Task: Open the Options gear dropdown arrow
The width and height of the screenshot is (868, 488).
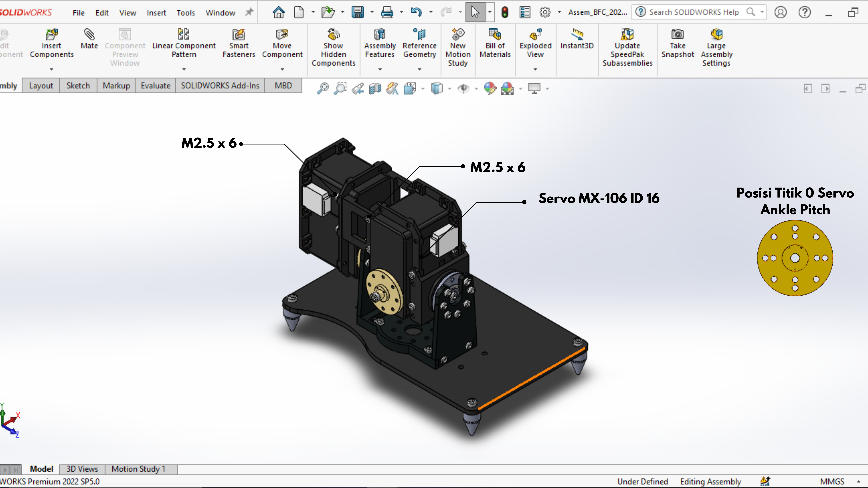Action: (559, 12)
